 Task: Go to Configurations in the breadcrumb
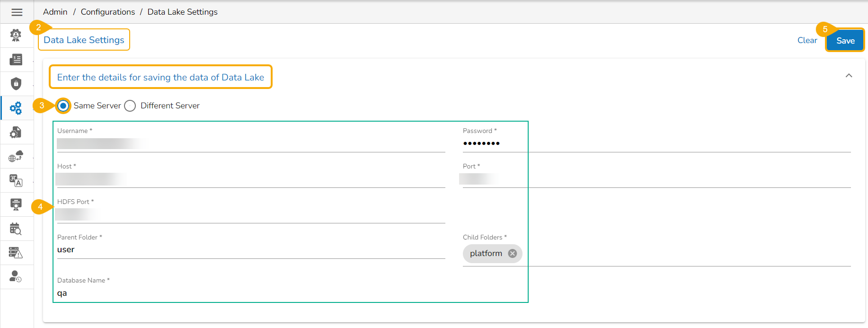pos(108,12)
